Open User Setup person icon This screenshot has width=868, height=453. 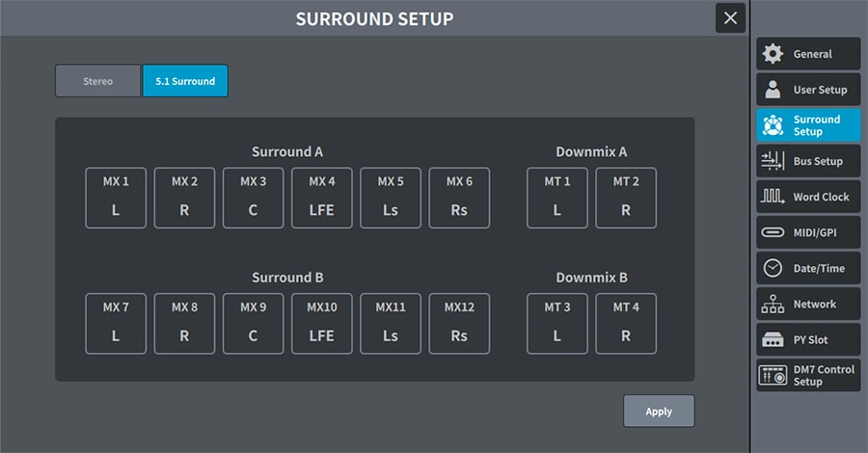[773, 90]
